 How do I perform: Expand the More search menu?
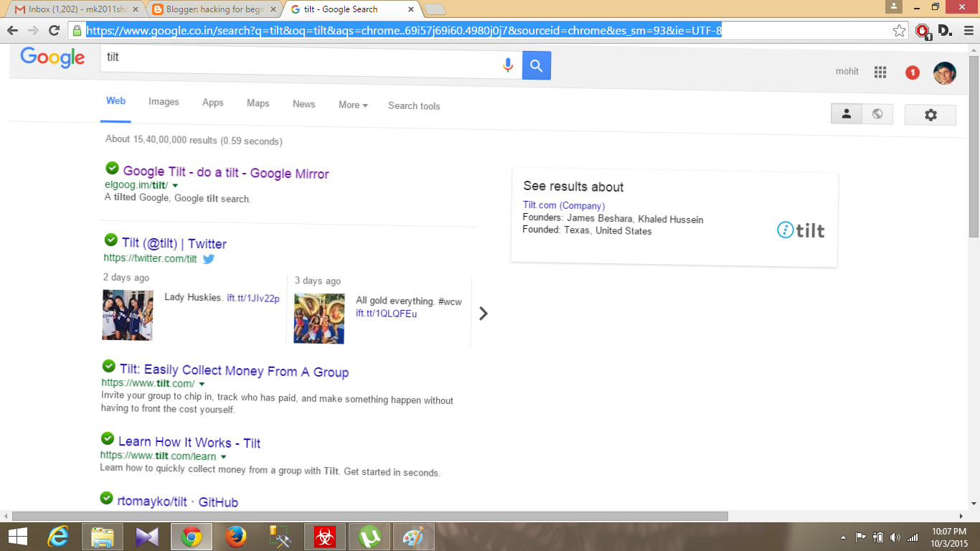click(353, 105)
